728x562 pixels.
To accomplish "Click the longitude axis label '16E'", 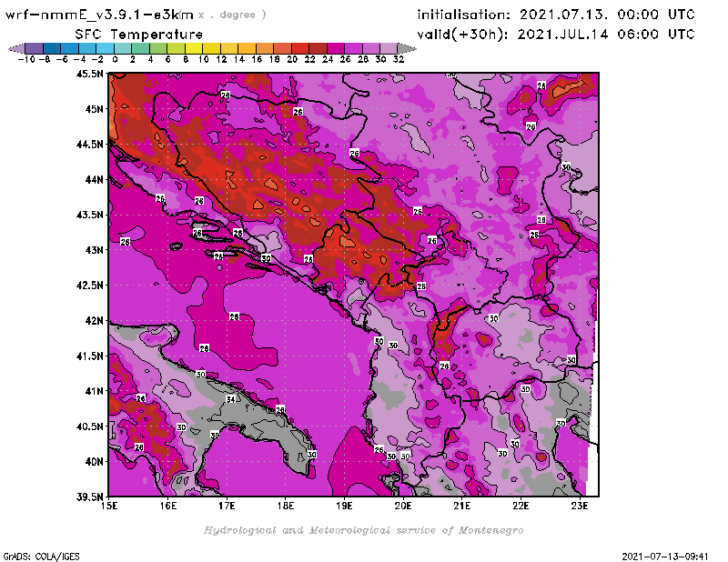I will pos(168,506).
